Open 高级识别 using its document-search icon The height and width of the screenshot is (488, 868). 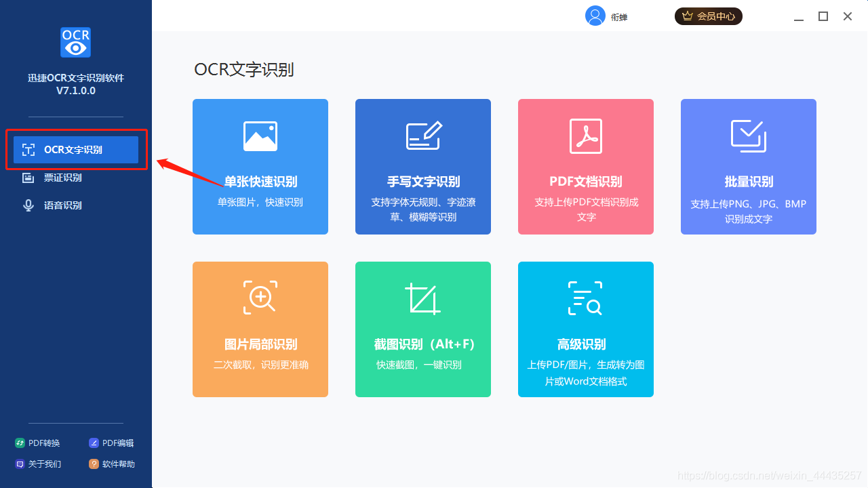(585, 298)
